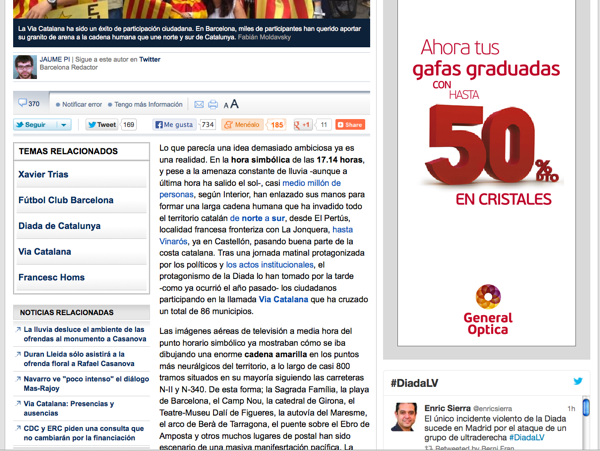The width and height of the screenshot is (600, 451).
Task: Click the #DiadaLV widget title
Action: pyautogui.click(x=414, y=383)
